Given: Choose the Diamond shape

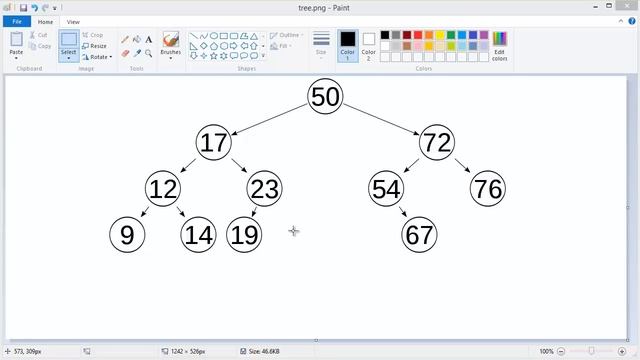Looking at the screenshot, I should [x=204, y=46].
